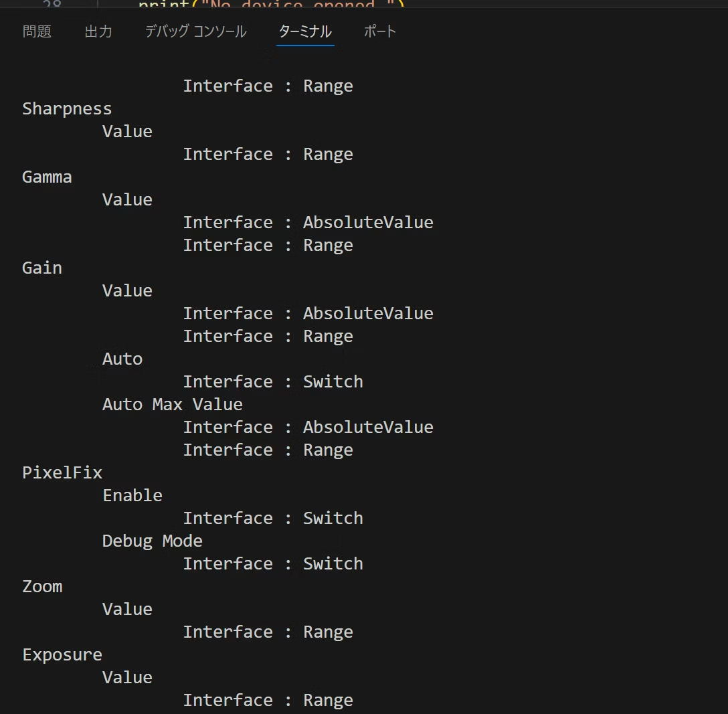
Task: Click the Debug Mode line under PixelFix
Action: point(152,541)
